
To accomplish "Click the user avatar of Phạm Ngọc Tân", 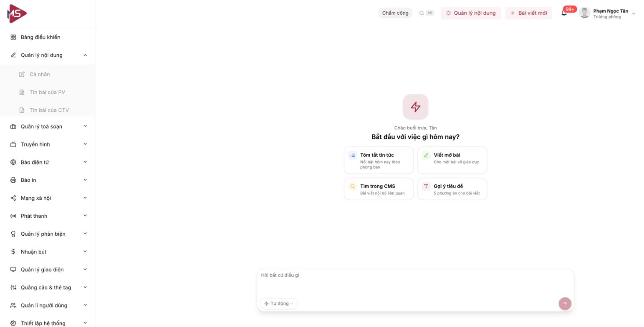I will 585,13.
